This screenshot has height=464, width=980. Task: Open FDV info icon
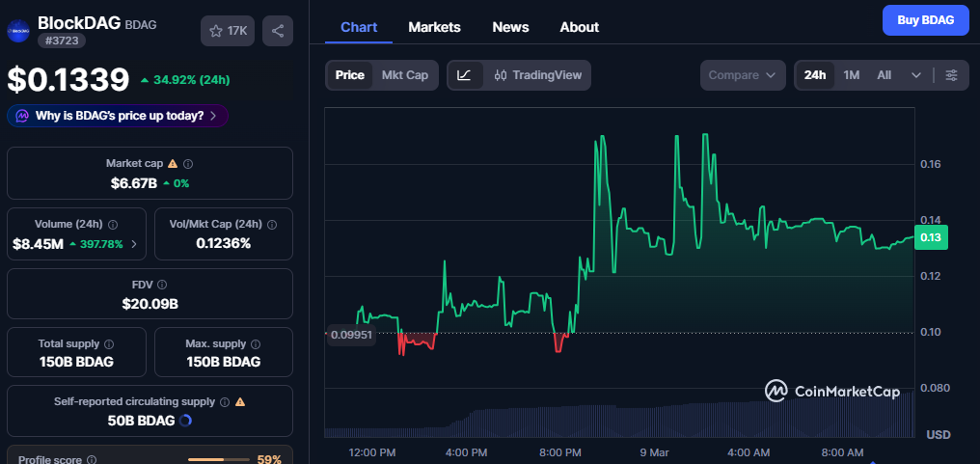pyautogui.click(x=162, y=286)
